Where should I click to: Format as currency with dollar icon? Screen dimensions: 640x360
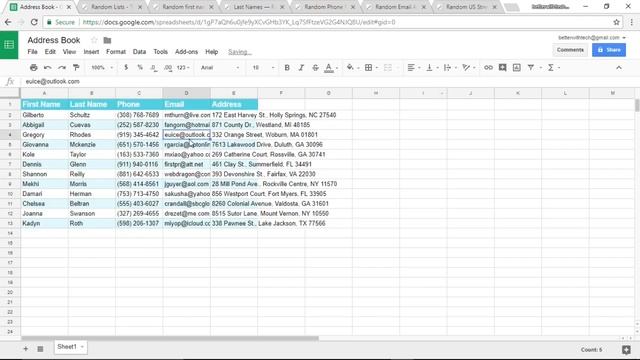pyautogui.click(x=126, y=68)
